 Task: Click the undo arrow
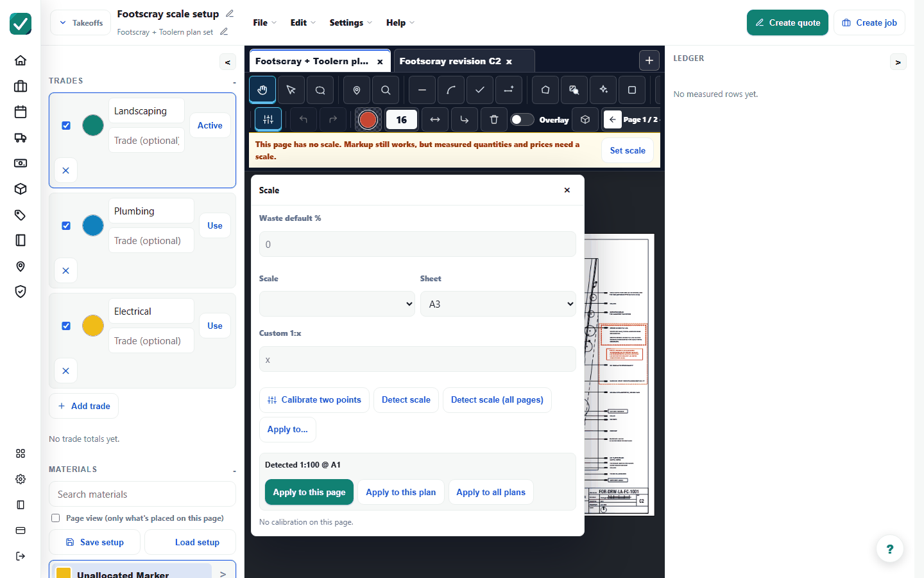point(304,119)
